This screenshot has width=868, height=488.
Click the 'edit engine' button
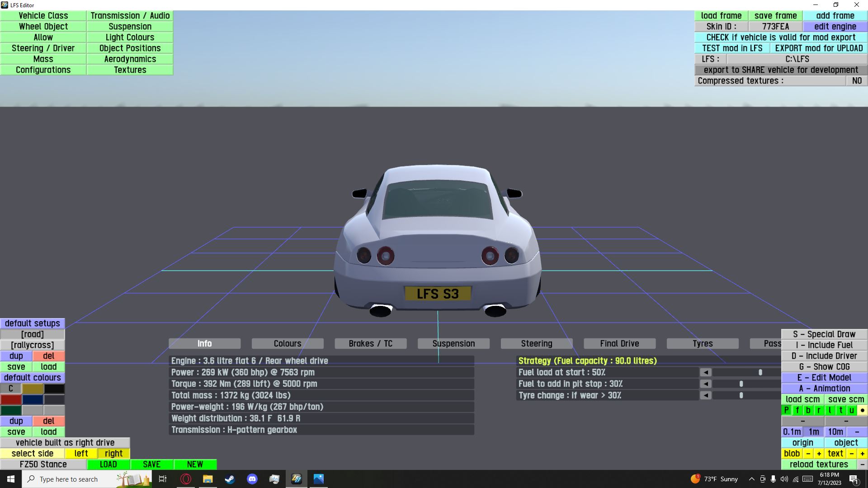coord(835,27)
